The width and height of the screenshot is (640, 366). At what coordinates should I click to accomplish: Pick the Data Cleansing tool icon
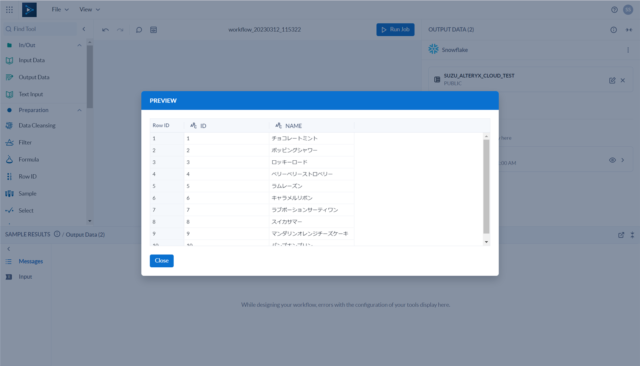pos(9,126)
